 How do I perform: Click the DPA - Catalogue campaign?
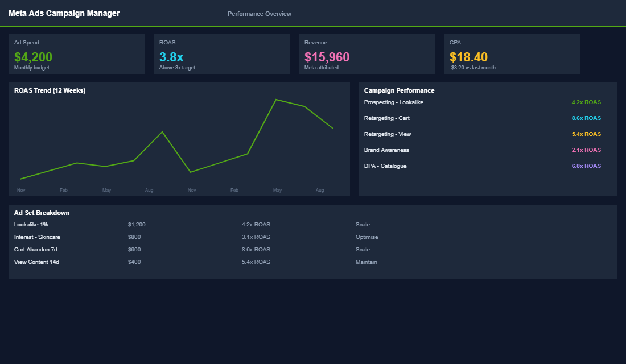coord(386,166)
